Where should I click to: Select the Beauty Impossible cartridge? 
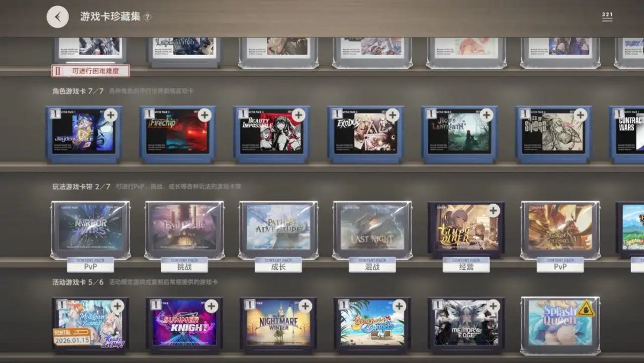point(272,135)
